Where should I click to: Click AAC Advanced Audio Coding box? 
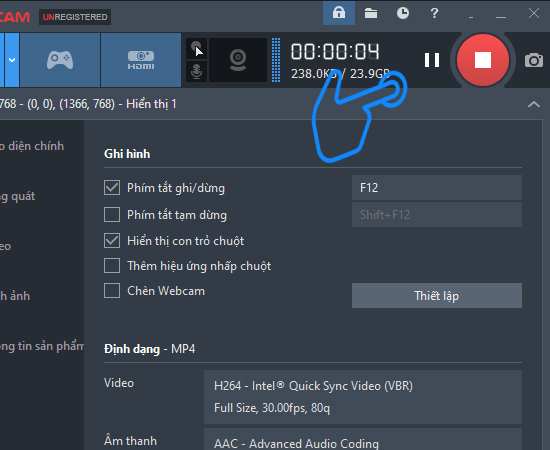tap(363, 439)
